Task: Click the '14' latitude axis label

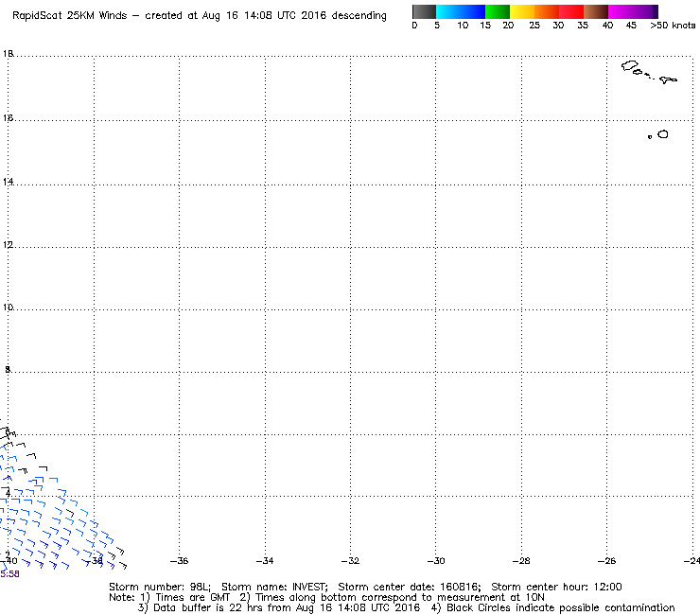Action: click(x=8, y=182)
